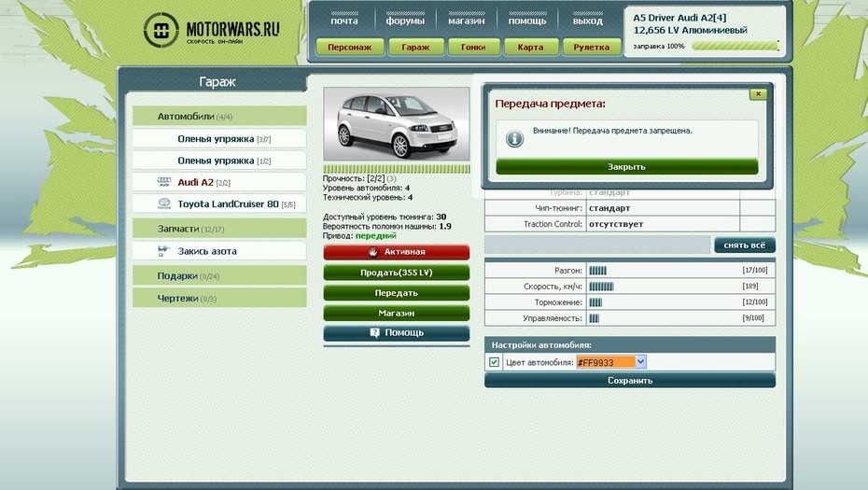
Task: Select the Toyota LandCruiser 80 entry
Action: point(219,203)
